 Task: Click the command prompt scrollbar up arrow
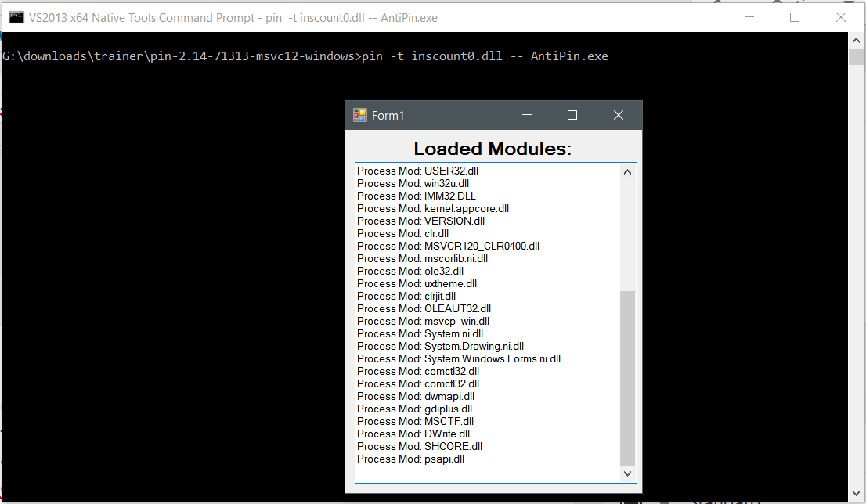[x=856, y=40]
